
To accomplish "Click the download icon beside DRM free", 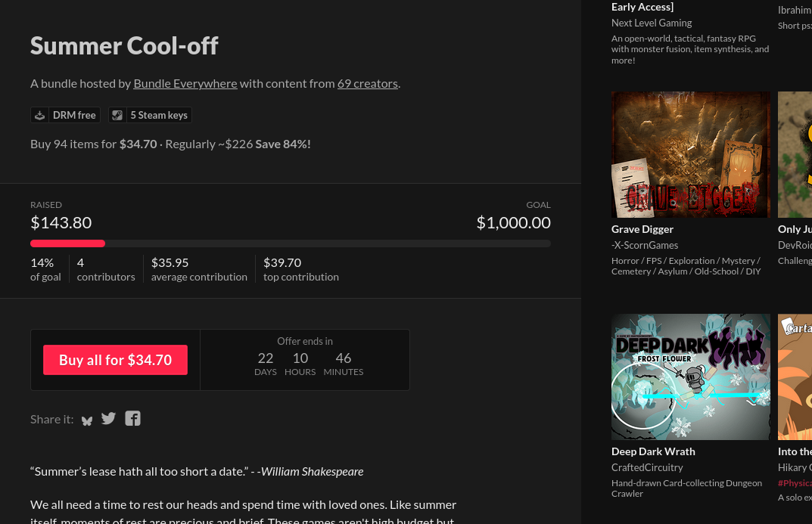I will point(40,115).
